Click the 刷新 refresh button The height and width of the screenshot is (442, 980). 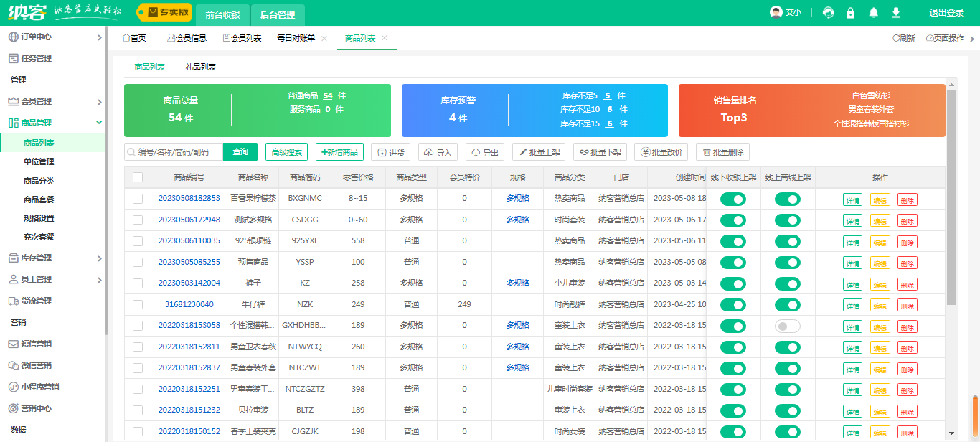[903, 38]
